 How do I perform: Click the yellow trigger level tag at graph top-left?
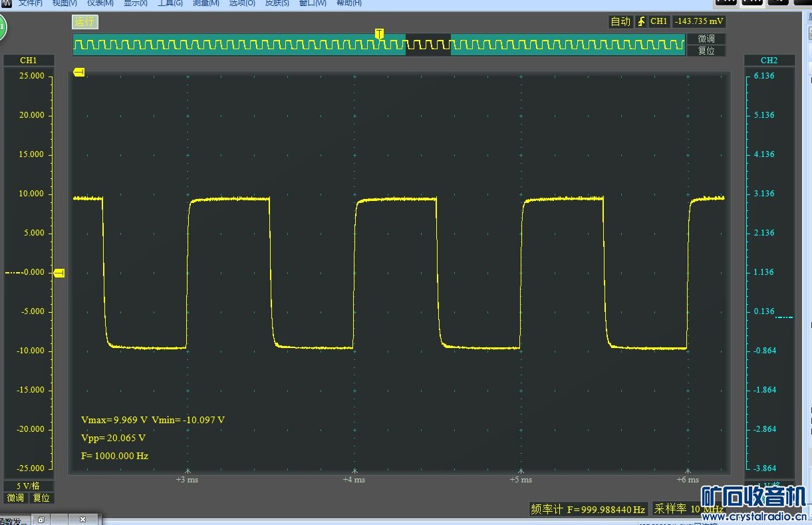78,72
